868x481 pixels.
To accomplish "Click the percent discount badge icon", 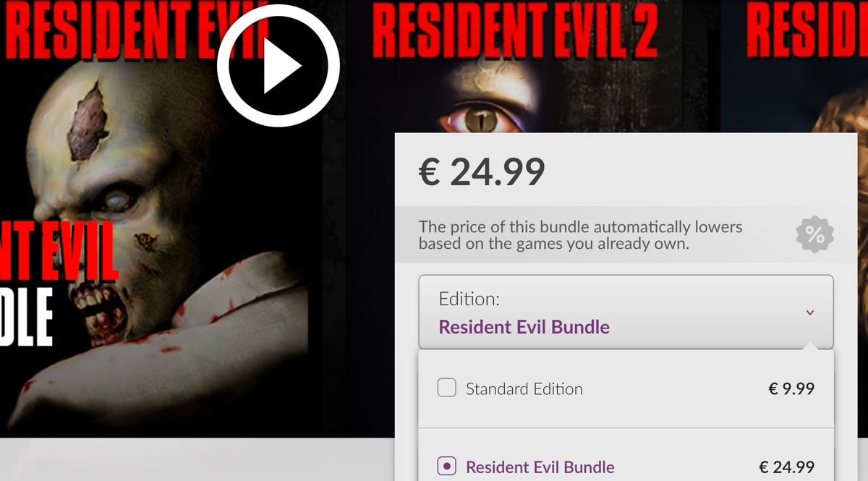I will pyautogui.click(x=814, y=234).
